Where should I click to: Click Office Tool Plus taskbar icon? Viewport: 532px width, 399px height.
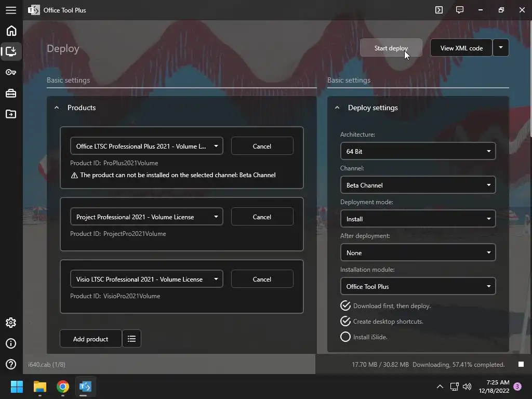pos(85,387)
